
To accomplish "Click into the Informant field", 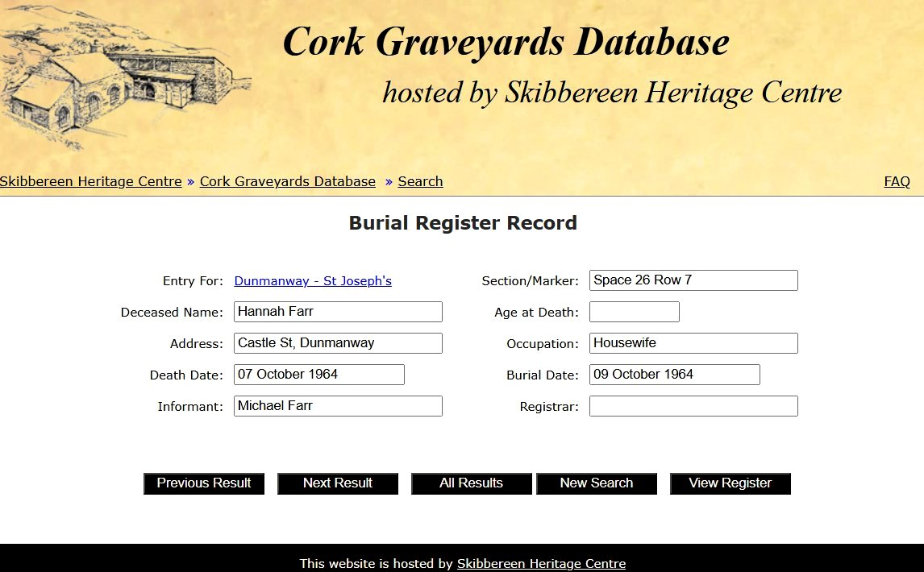I will click(338, 406).
